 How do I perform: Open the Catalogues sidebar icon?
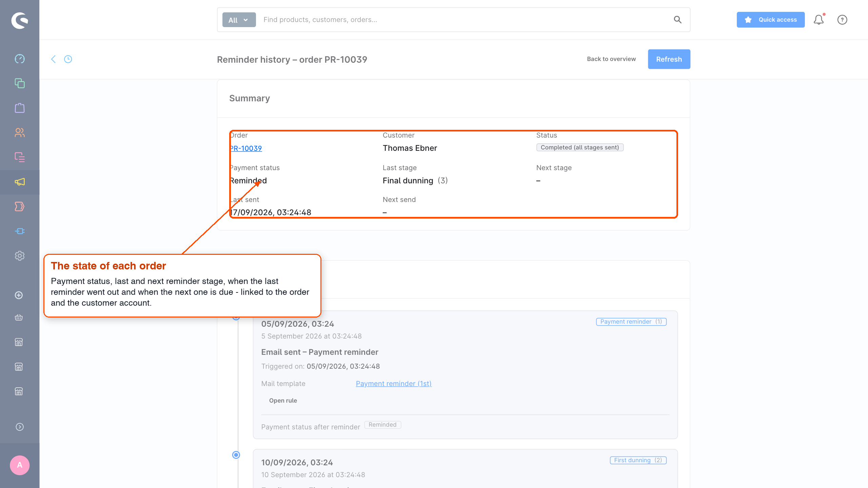[20, 83]
